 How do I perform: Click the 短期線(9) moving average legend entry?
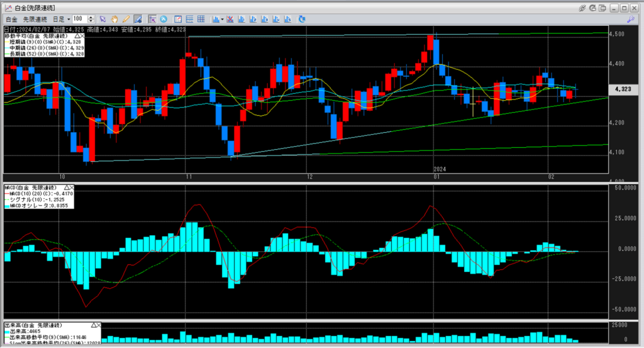pos(44,42)
